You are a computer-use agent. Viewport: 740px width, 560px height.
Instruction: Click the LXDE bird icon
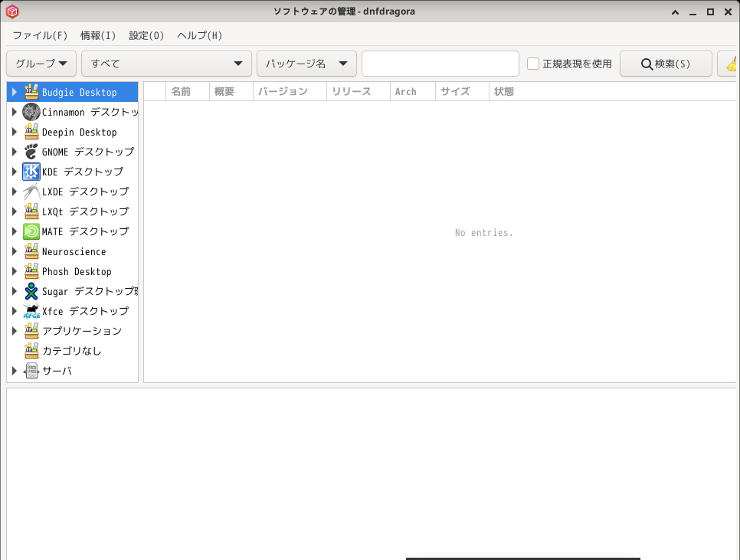[31, 192]
